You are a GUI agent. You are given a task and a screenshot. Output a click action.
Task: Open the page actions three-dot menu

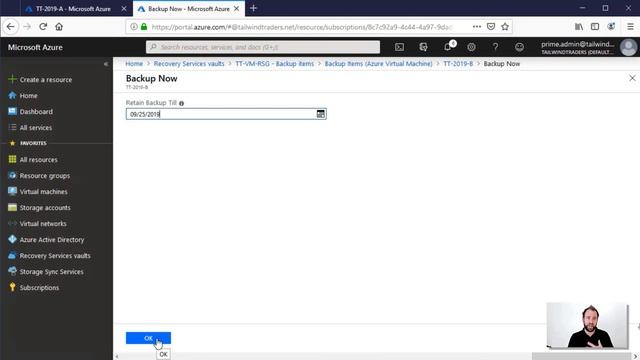pos(477,27)
